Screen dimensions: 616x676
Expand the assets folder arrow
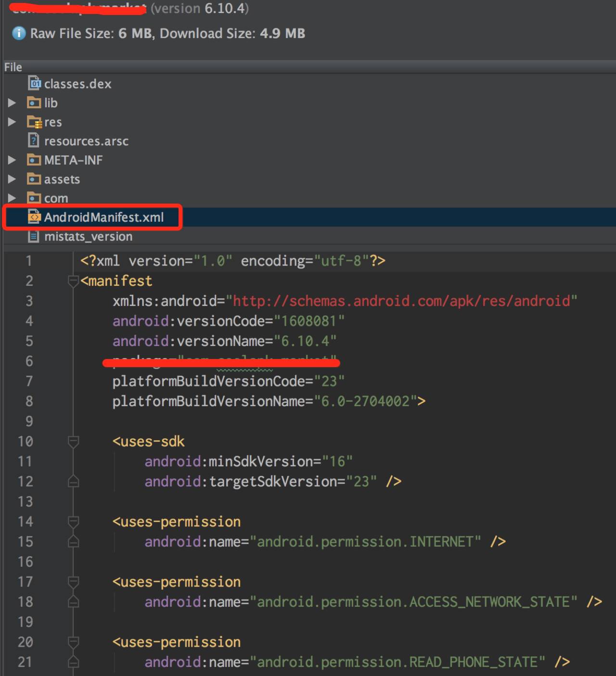click(12, 179)
